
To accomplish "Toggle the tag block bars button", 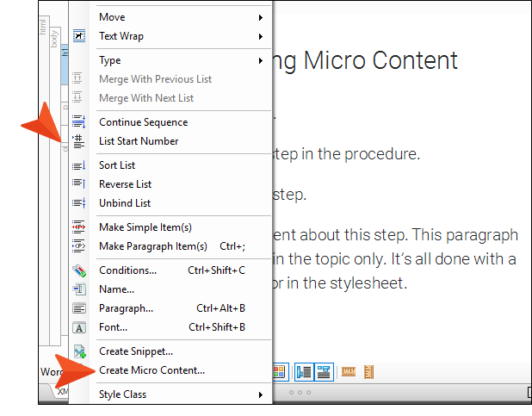I will [x=304, y=372].
